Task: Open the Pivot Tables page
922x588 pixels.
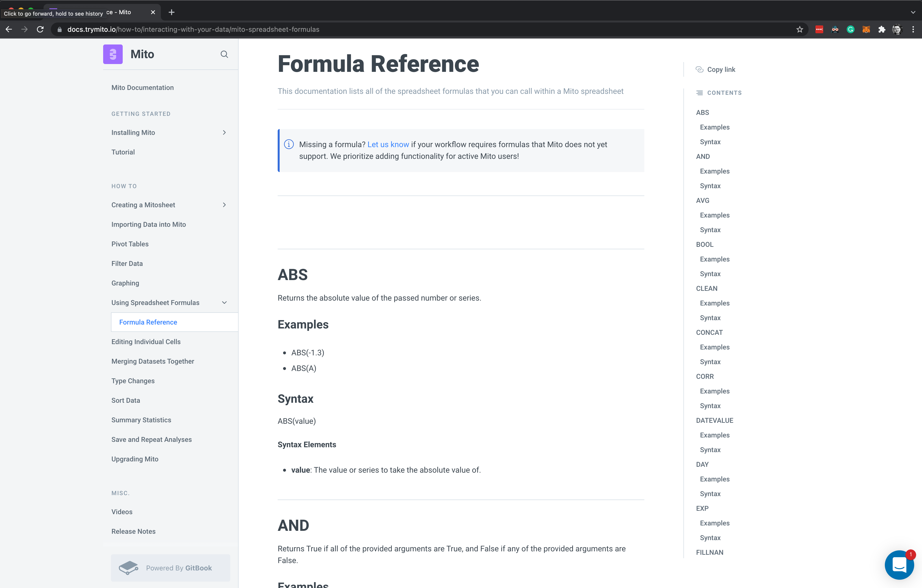Action: (130, 244)
